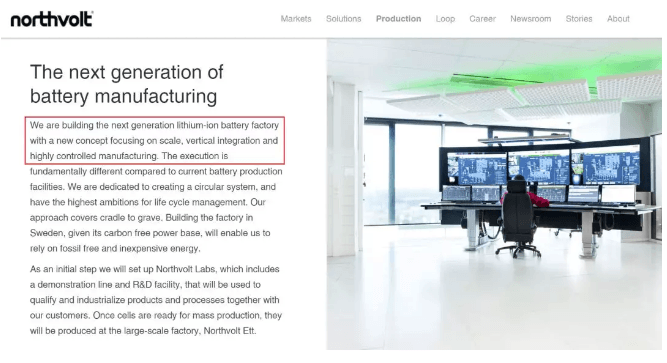667x363 pixels.
Task: Click the highlighted lithium-ion battery factory text
Action: pos(154,140)
